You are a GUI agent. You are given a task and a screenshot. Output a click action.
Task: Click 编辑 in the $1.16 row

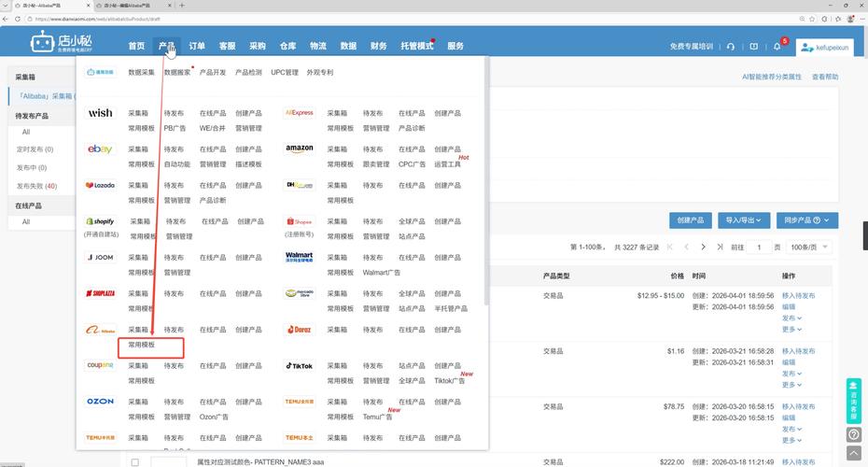point(789,362)
